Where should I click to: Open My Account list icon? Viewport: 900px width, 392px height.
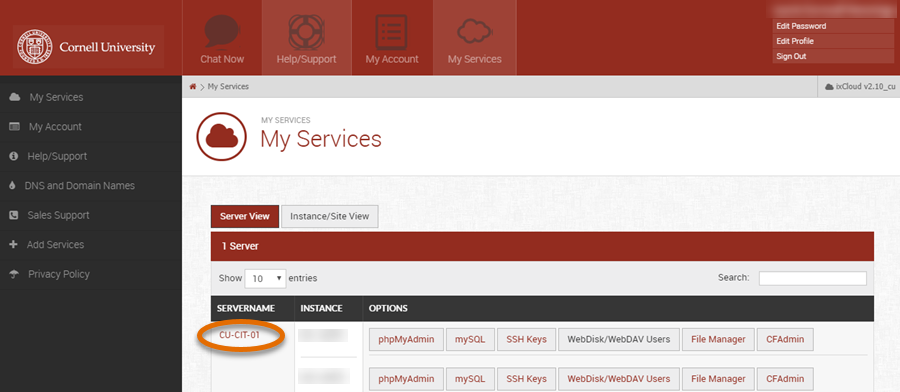pyautogui.click(x=391, y=32)
